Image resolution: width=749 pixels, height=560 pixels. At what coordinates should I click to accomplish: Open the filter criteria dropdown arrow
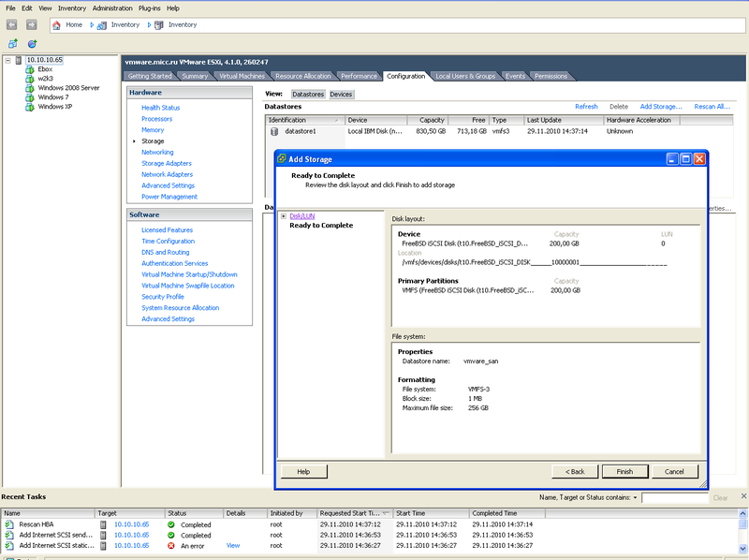pyautogui.click(x=635, y=497)
